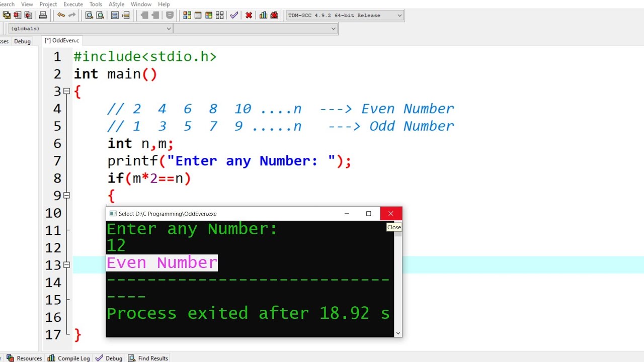Open the compiler set dropdown TDM-GCC 4.9.2
This screenshot has width=644, height=362.
(345, 15)
